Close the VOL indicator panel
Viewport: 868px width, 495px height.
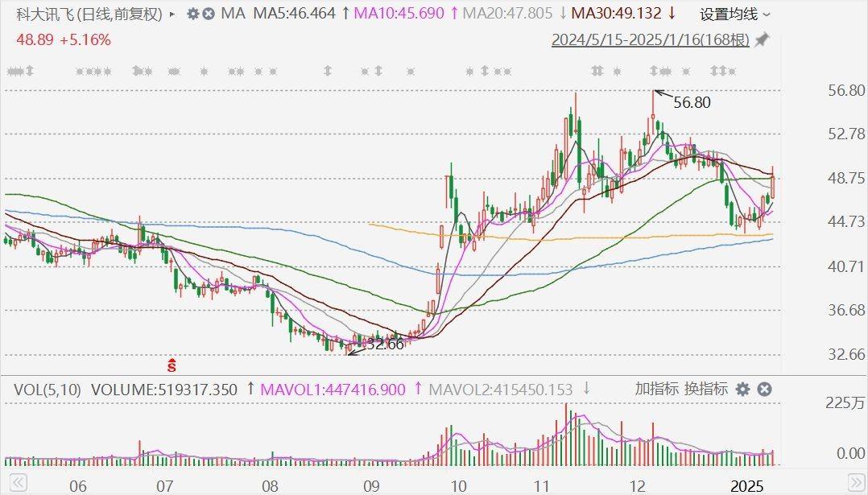(764, 390)
